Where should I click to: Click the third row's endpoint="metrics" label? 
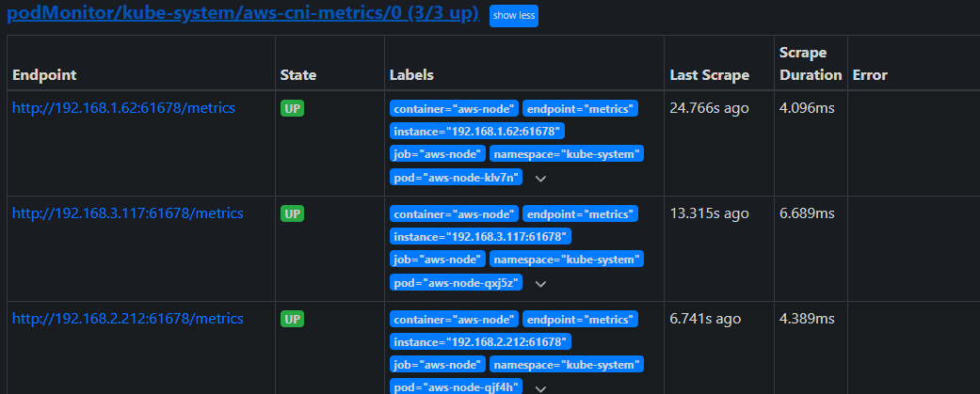pos(580,319)
